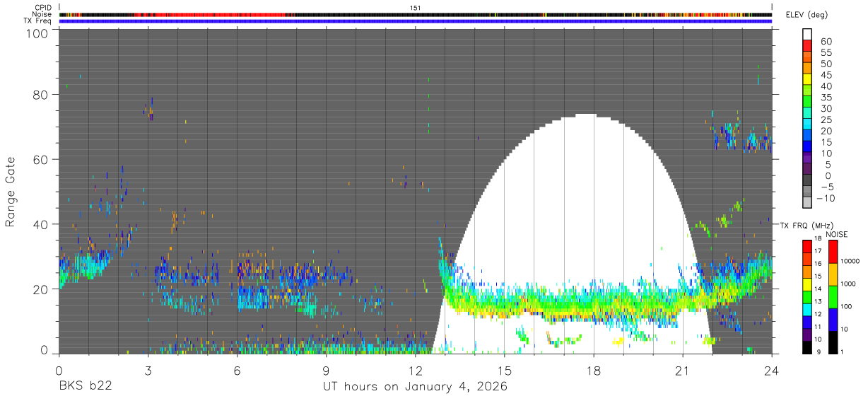Viewport: 868px width, 401px height.
Task: Click the 80 label on Range Gate axis
Action: tap(41, 95)
